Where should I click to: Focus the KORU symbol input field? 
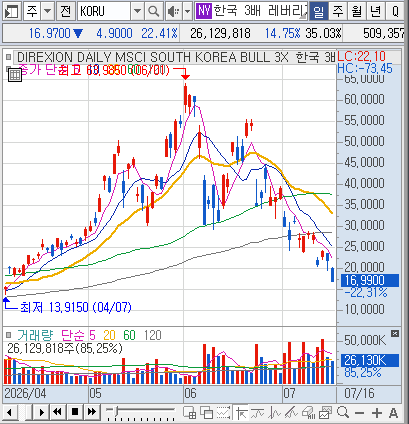click(x=104, y=11)
